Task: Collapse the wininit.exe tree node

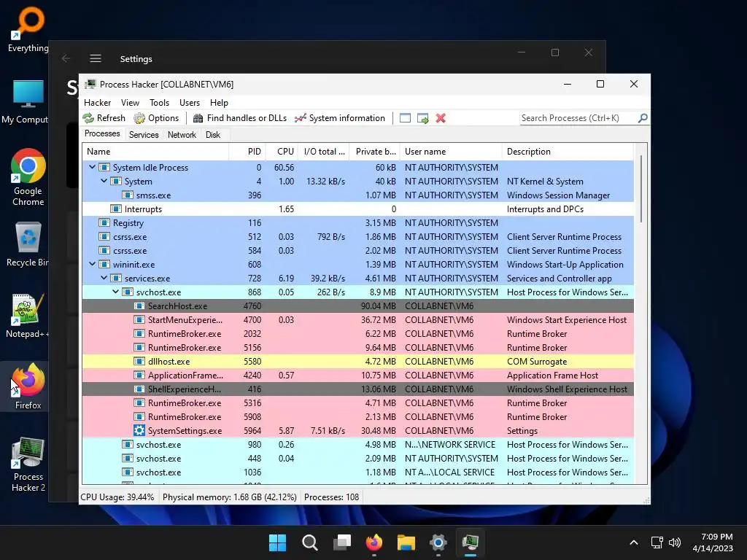Action: tap(92, 264)
